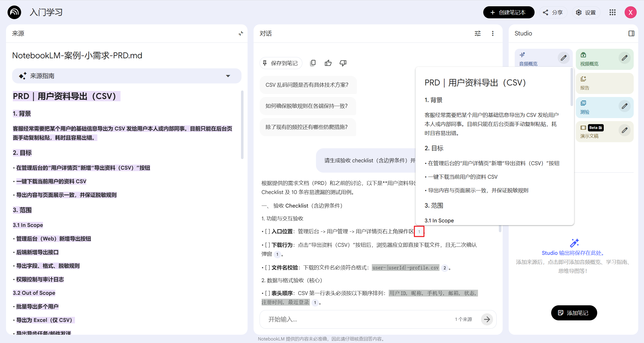Click source line 批量导出多个用户
Viewport: 644px width, 343px height.
[x=37, y=306]
